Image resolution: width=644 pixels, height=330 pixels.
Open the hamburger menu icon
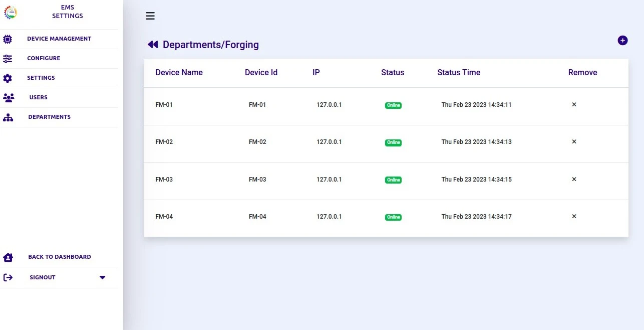pyautogui.click(x=150, y=16)
